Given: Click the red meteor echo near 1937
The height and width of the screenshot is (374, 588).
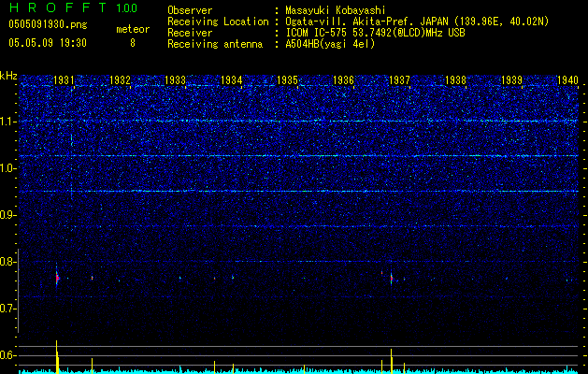Looking at the screenshot, I should (x=391, y=279).
